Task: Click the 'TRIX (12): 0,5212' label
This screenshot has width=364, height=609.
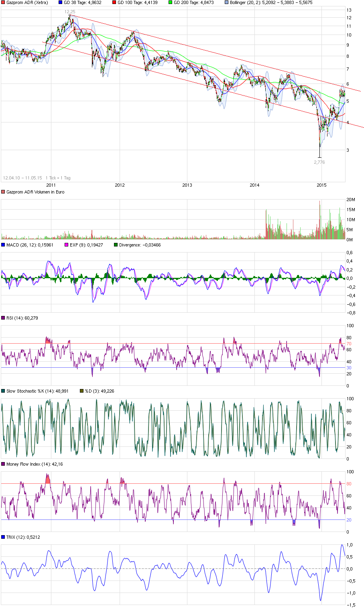Action: [x=23, y=537]
